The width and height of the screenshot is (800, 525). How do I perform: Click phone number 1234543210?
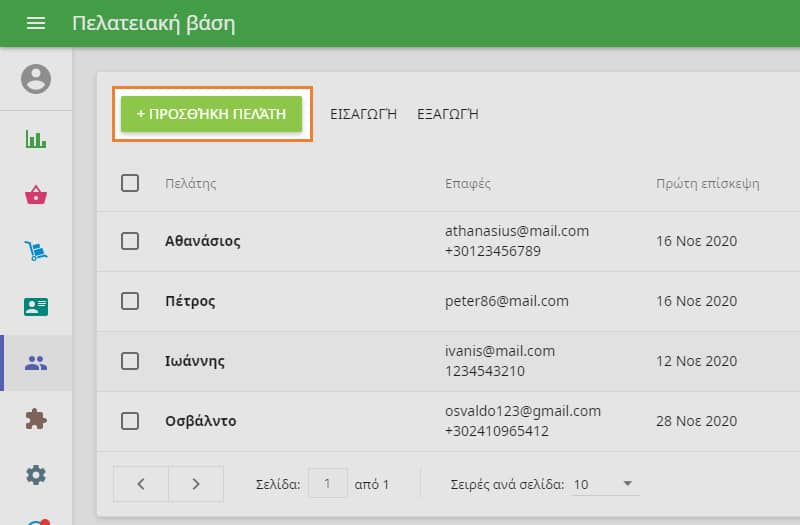(x=485, y=371)
